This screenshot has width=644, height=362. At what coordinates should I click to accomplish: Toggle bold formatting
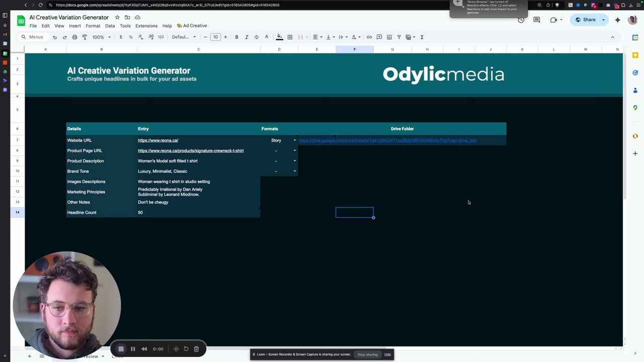tap(236, 37)
